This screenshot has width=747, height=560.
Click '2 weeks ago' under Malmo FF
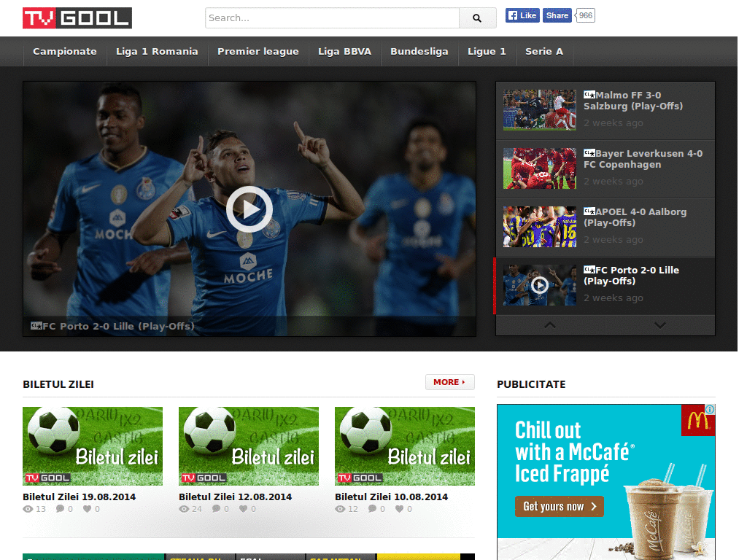(x=614, y=122)
